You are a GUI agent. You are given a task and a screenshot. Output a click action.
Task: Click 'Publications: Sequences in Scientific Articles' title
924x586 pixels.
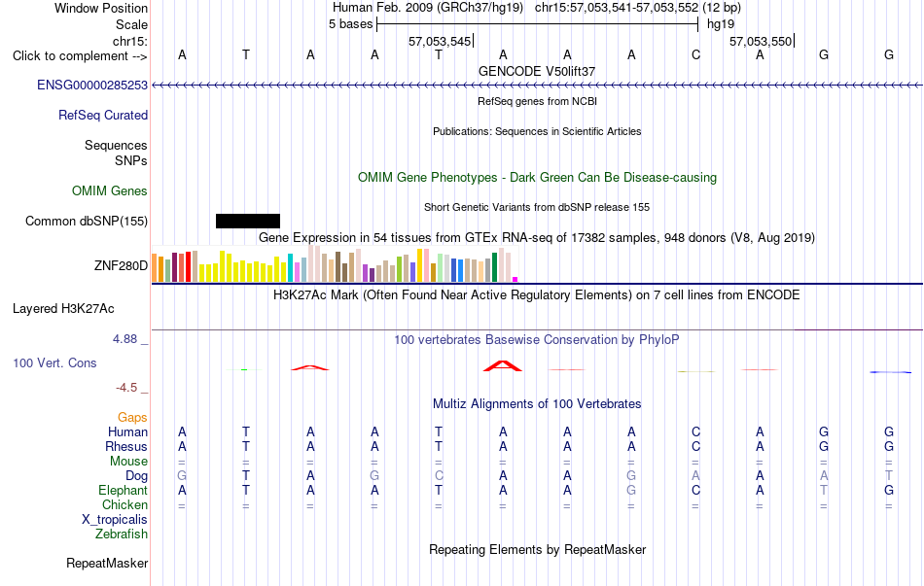(x=537, y=131)
